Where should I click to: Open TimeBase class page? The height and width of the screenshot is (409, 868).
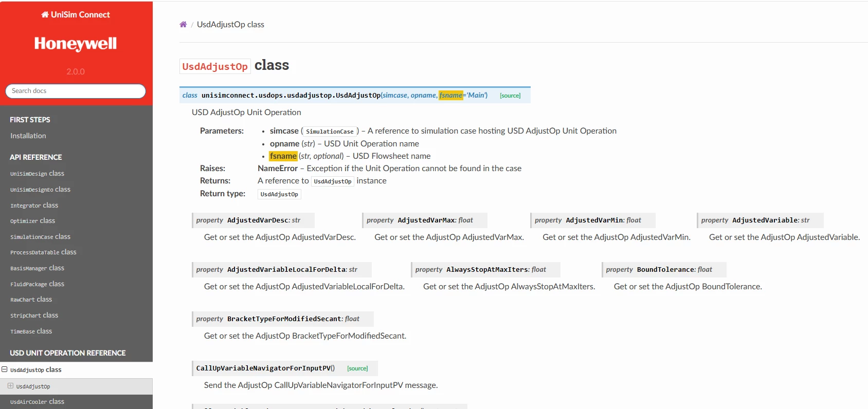31,331
